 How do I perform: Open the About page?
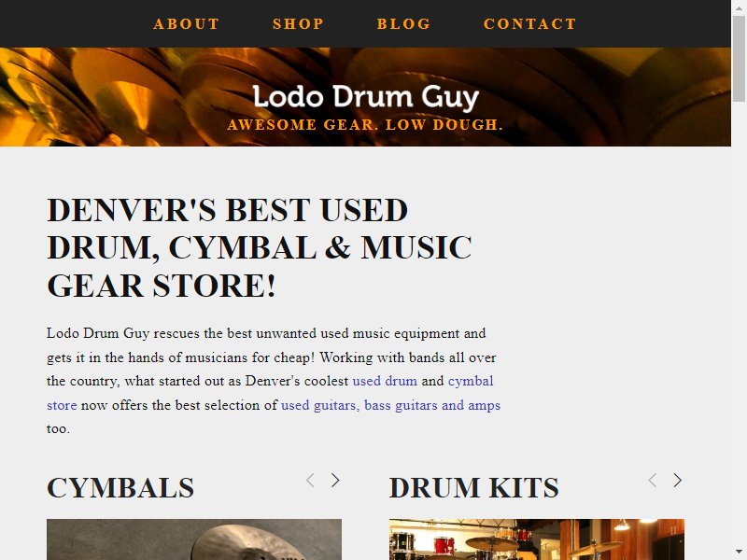(186, 24)
